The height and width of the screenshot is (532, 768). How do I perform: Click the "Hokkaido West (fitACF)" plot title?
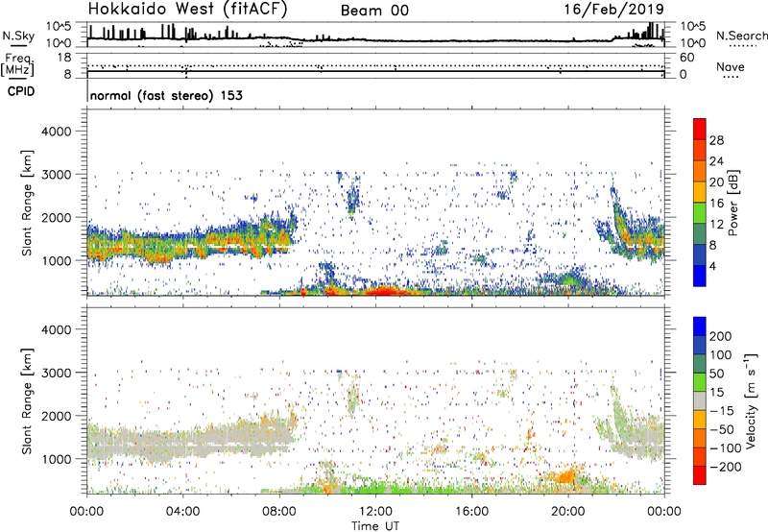pos(187,10)
